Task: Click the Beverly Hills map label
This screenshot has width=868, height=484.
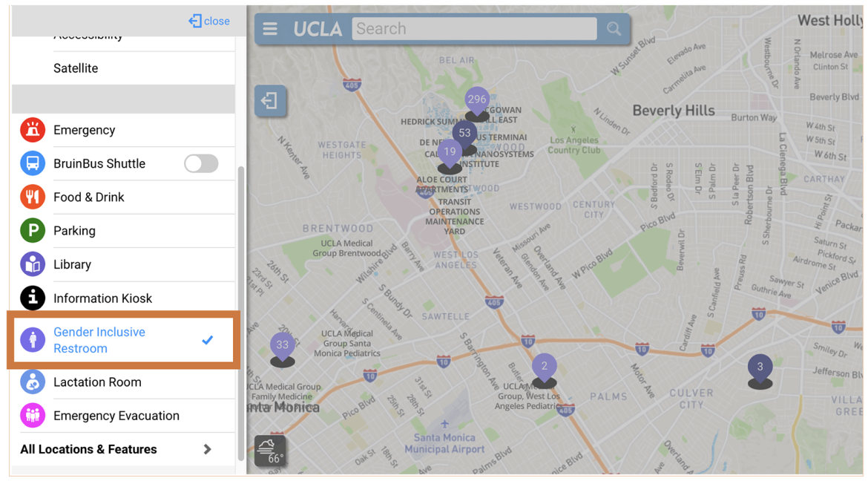Action: point(673,111)
